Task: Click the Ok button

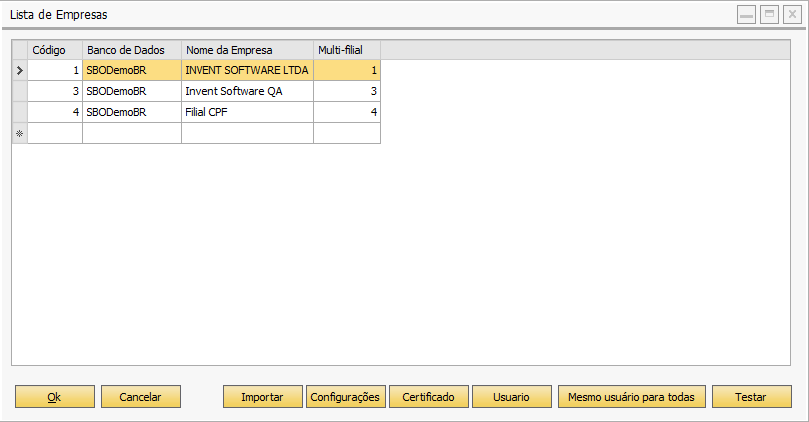Action: 55,397
